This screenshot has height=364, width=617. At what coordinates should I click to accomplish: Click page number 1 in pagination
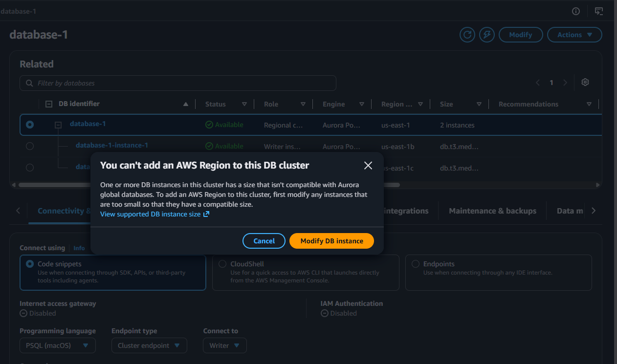(x=551, y=83)
